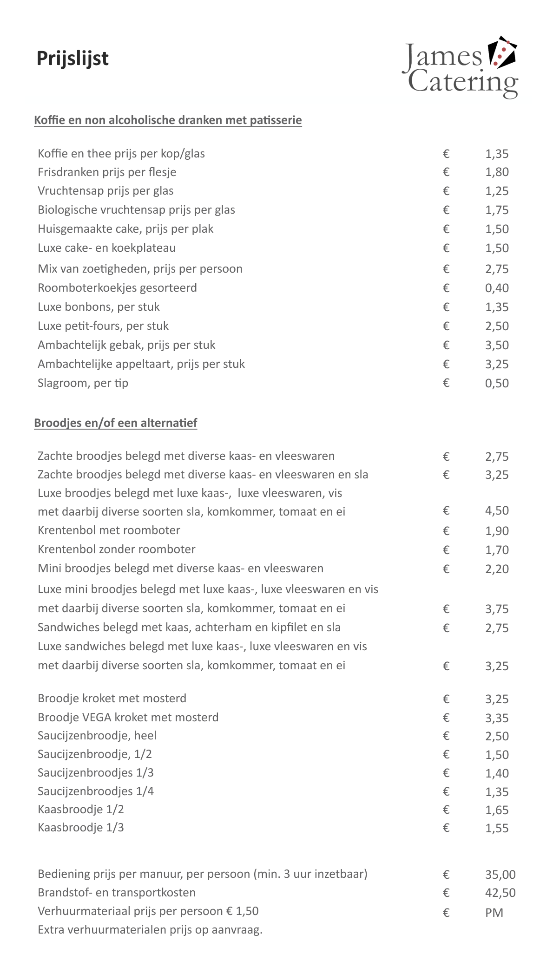Viewport: 553px width, 980px height.
Task: Select the Biologische vruchtensap prijs per glas item
Action: pyautogui.click(x=136, y=210)
